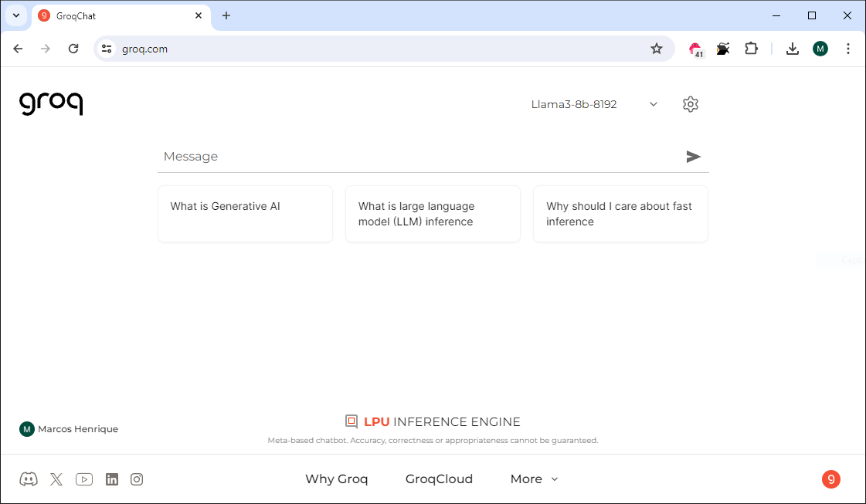The width and height of the screenshot is (866, 504).
Task: View site information for groq.com
Action: click(x=107, y=49)
